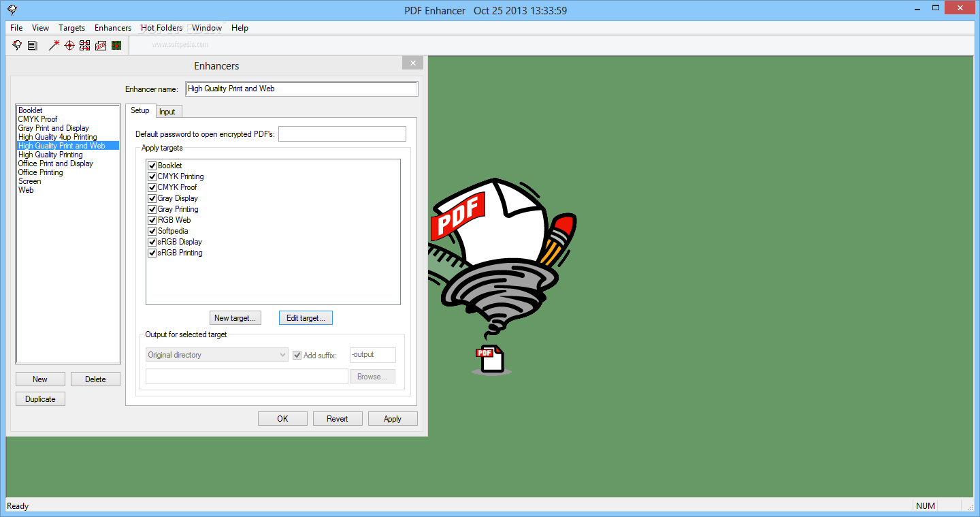Disable the Gray Printing target
Screen dimensions: 980x517
coord(152,209)
